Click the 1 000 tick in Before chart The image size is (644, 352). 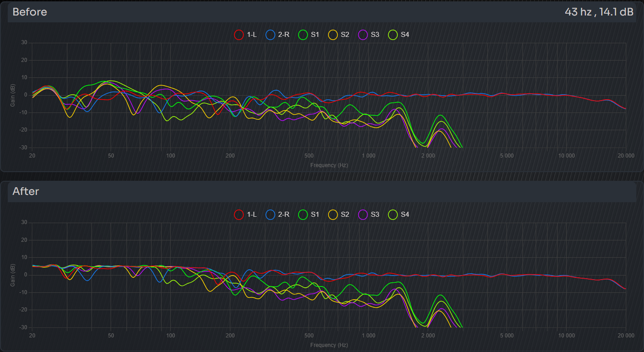pyautogui.click(x=369, y=156)
